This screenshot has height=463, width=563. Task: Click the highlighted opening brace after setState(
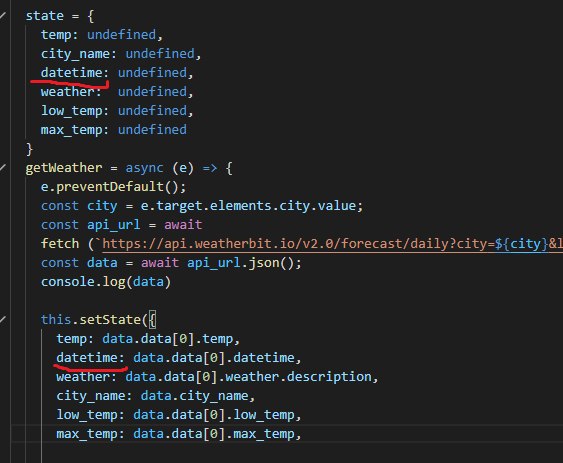click(x=153, y=320)
